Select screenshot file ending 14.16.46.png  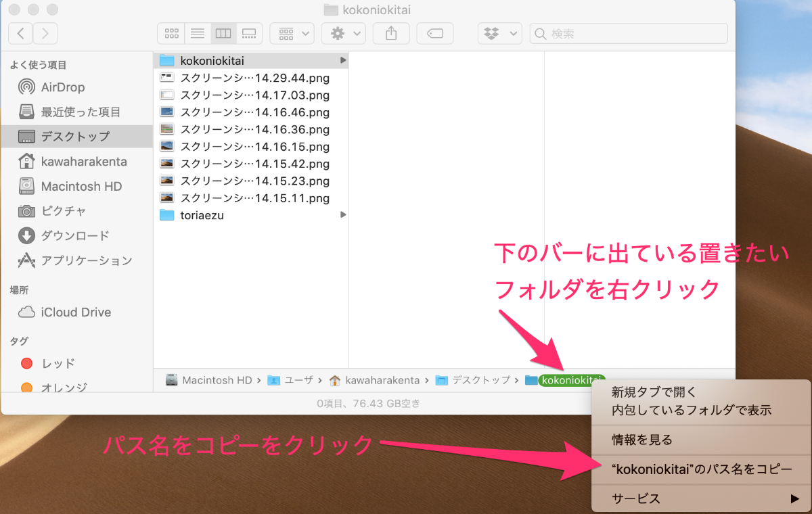pos(251,112)
